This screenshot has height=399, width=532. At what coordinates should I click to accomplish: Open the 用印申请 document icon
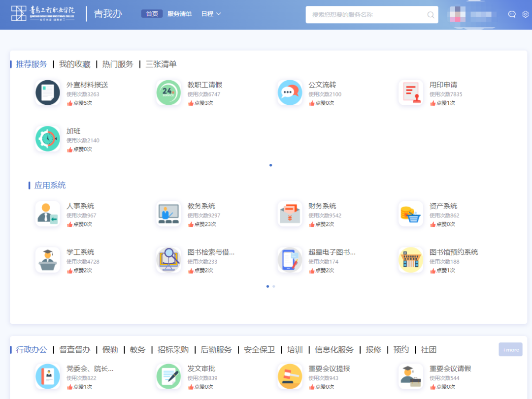pyautogui.click(x=411, y=93)
